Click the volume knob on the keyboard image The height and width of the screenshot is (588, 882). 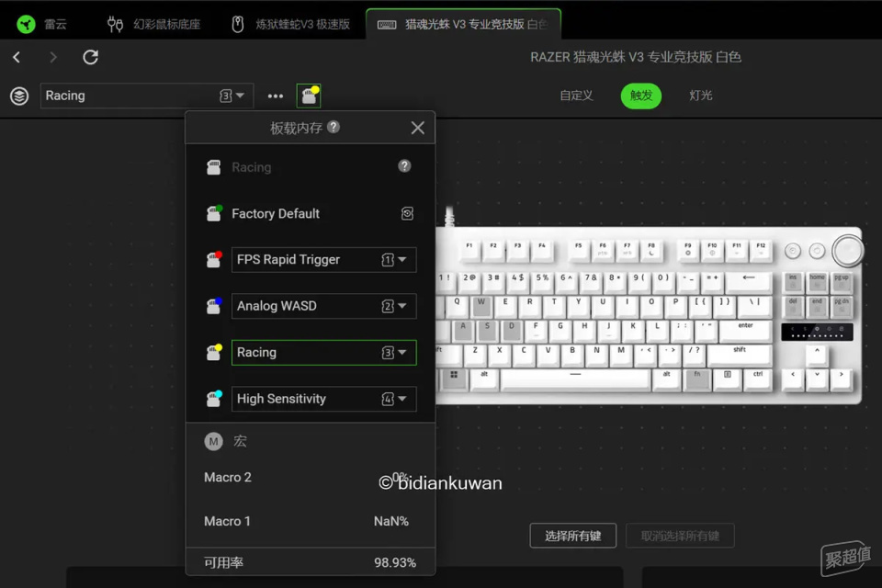(848, 251)
